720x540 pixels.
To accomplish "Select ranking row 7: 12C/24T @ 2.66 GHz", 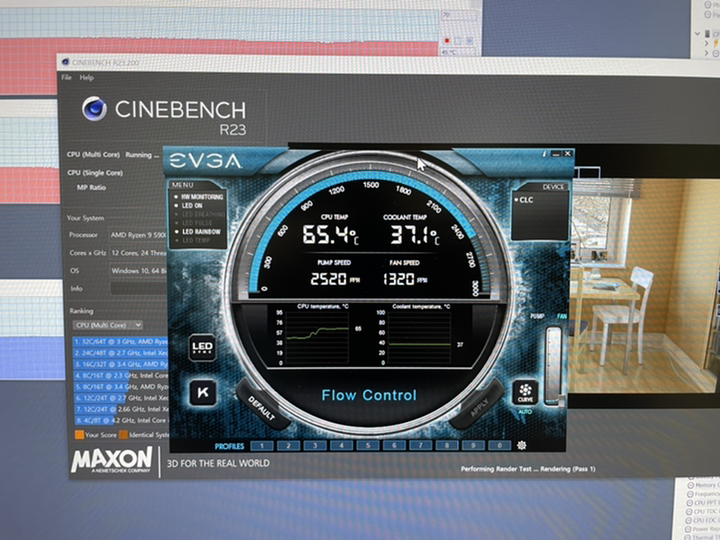I will click(x=121, y=409).
